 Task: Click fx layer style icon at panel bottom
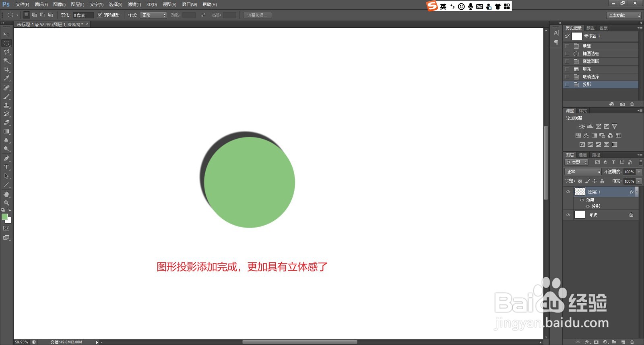pos(587,342)
